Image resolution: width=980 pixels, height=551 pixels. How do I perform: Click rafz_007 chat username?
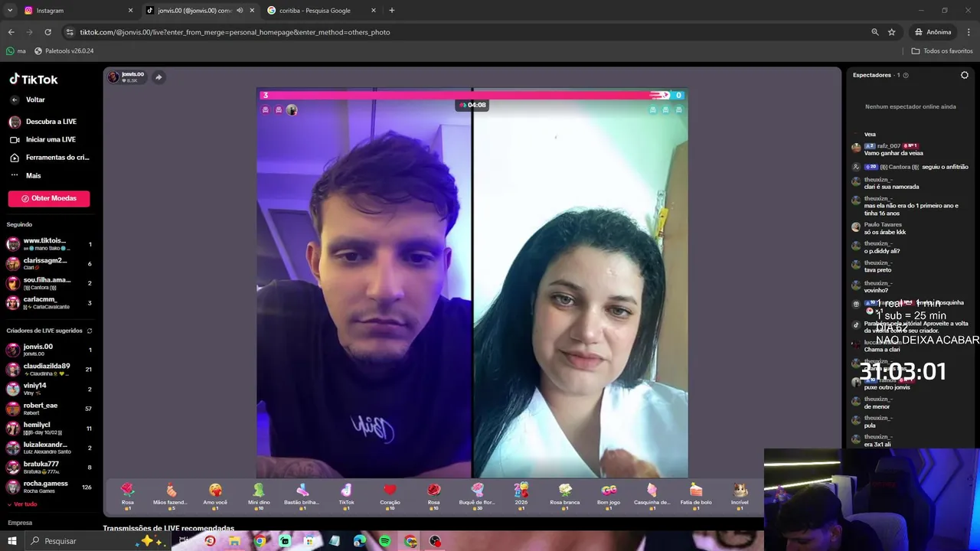(x=889, y=146)
